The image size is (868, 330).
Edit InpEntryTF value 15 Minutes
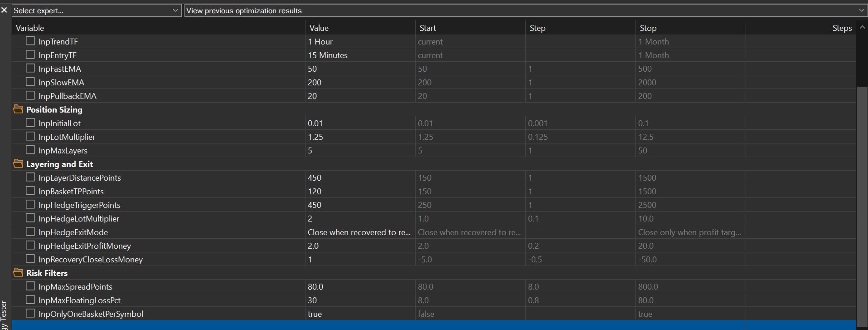360,55
